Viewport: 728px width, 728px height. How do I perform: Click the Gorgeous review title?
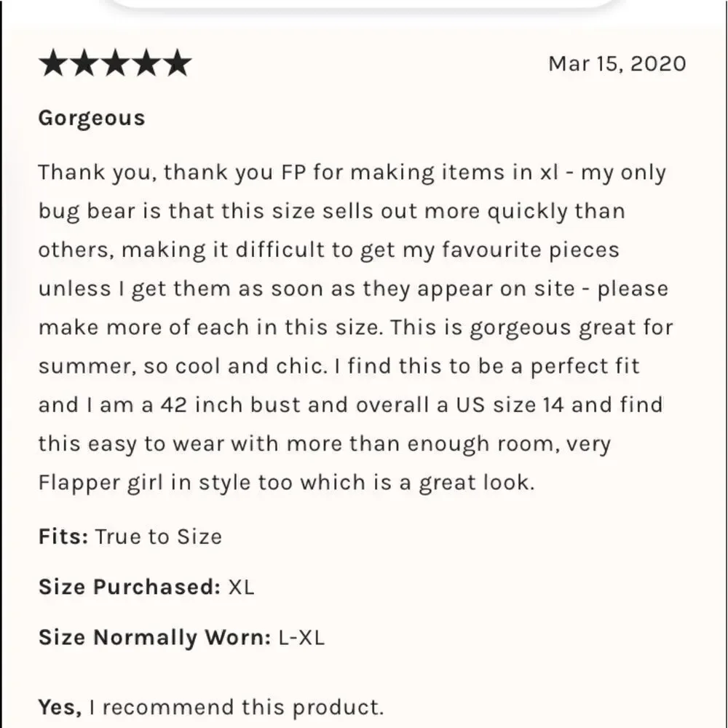[x=92, y=119]
